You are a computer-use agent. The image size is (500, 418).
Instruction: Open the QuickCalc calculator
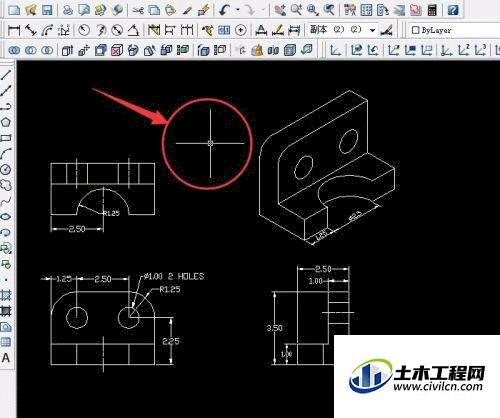point(432,10)
